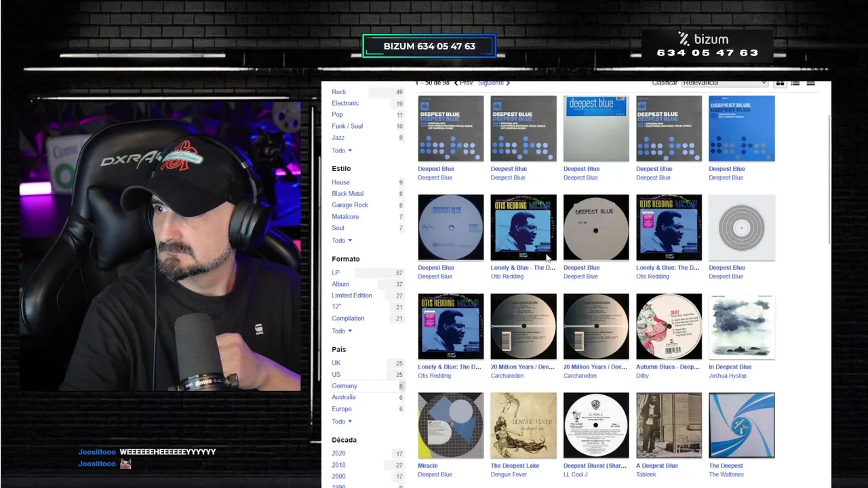Open the LL Cool J artist link
Viewport: 868px width, 488px height.
(x=576, y=474)
